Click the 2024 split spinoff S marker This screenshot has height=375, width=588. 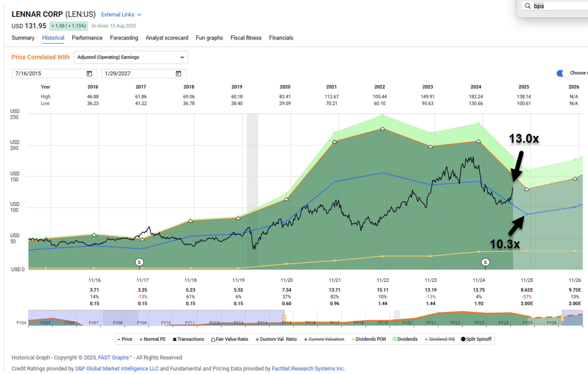485,262
